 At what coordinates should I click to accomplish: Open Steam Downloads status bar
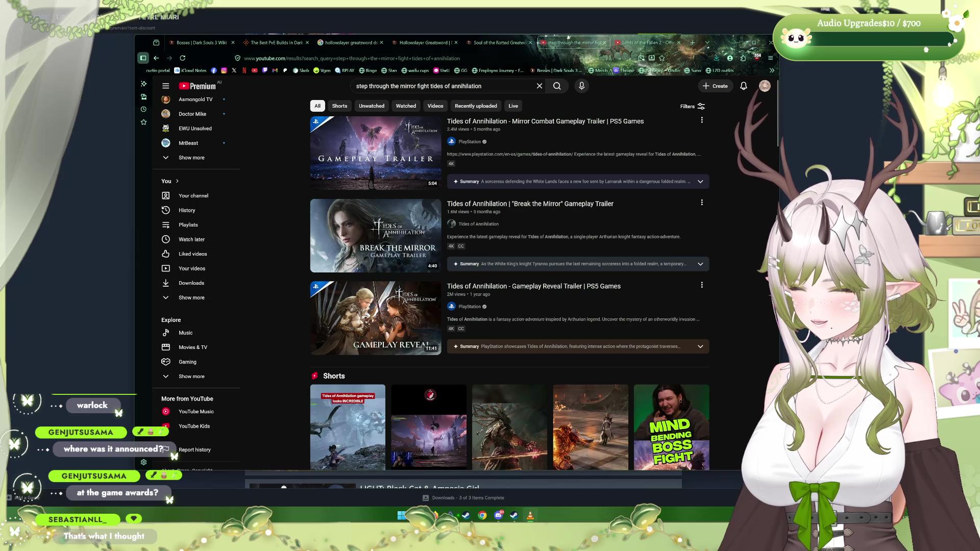click(463, 498)
